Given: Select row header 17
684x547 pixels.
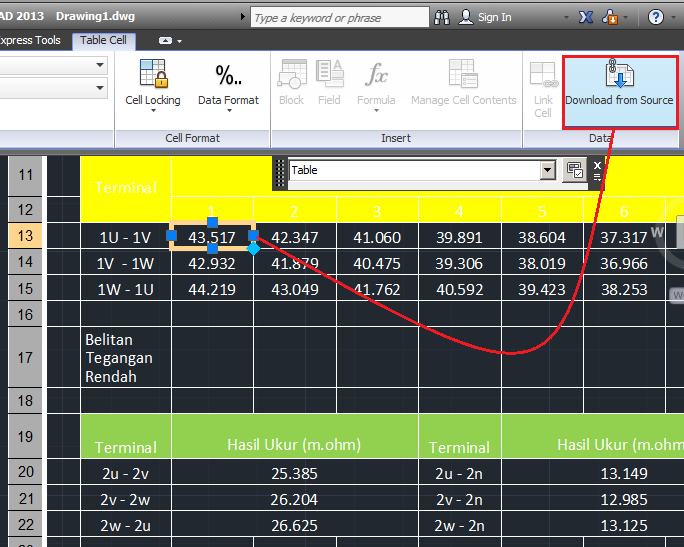Looking at the screenshot, I should 25,358.
